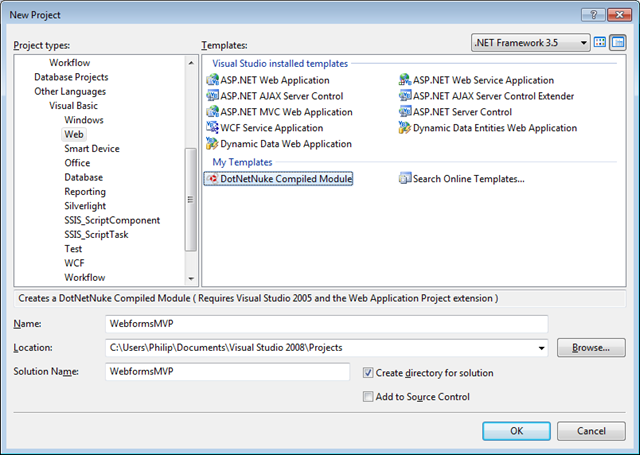Enable Add to Source Control checkbox
Viewport: 640px width, 455px height.
coord(368,397)
